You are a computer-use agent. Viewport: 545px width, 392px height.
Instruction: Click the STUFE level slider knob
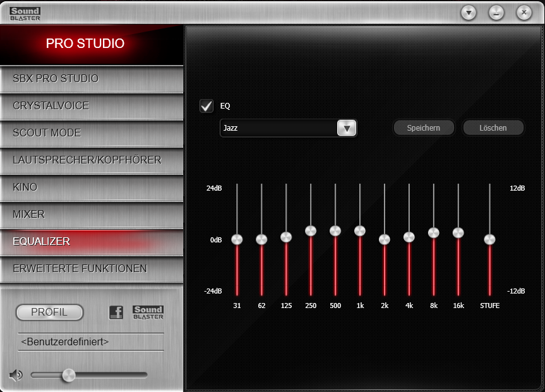coord(489,239)
